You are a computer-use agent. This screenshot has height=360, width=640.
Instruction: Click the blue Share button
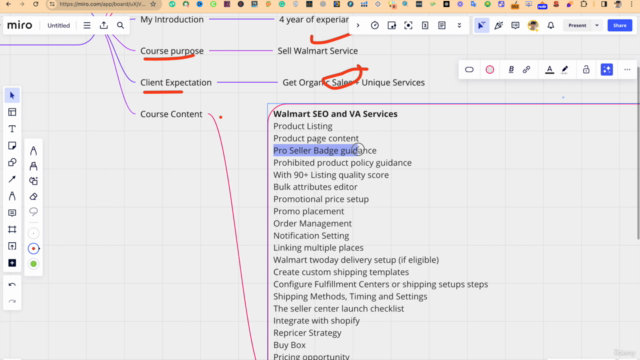point(620,25)
